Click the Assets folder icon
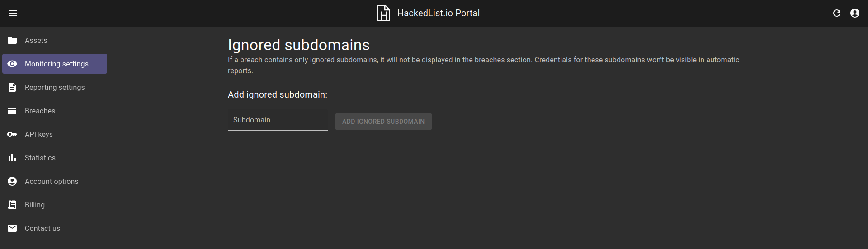The width and height of the screenshot is (868, 249). pyautogui.click(x=12, y=40)
